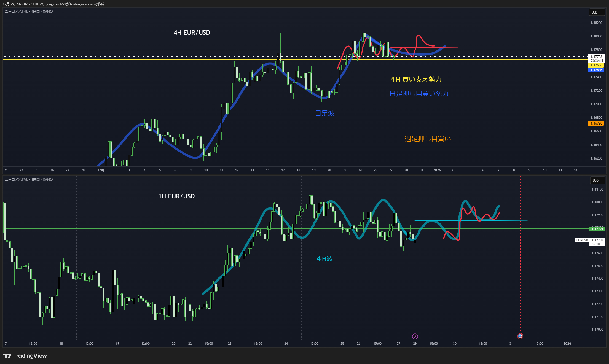Click the TradingView.com link in header caption

(82, 4)
